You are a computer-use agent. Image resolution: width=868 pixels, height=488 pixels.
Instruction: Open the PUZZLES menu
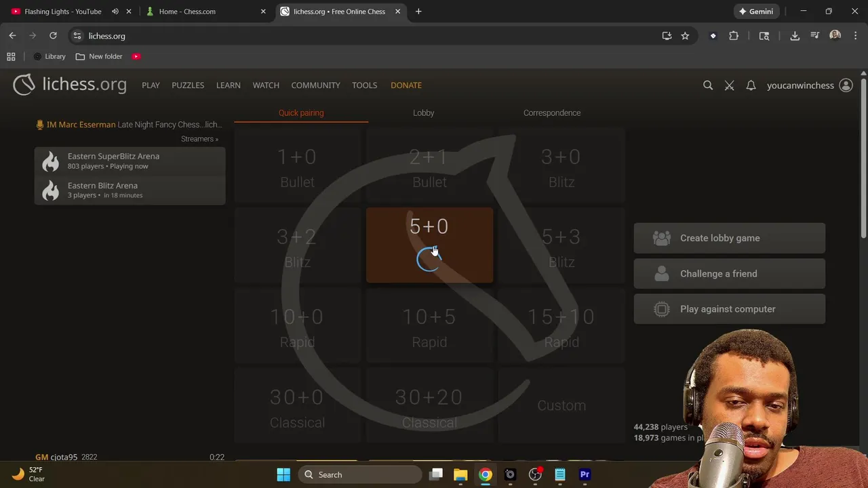click(188, 85)
